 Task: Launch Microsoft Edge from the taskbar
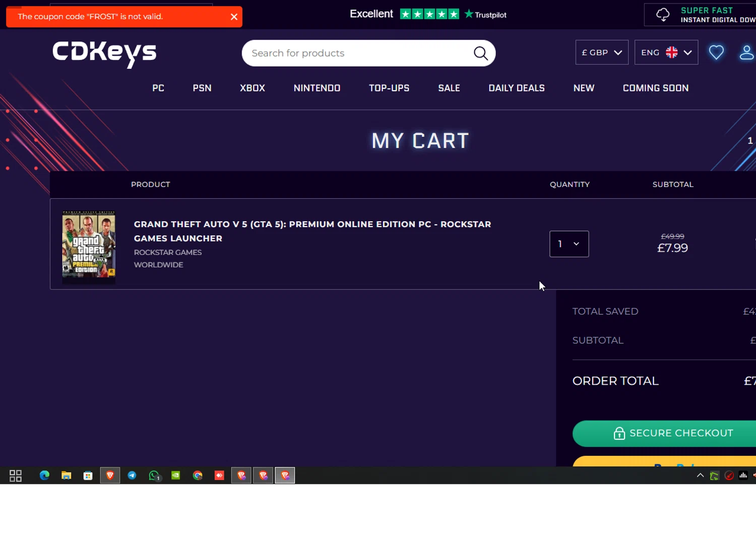[44, 475]
